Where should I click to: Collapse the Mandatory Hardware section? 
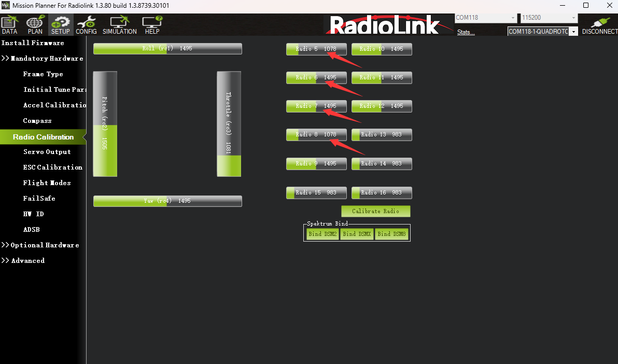43,59
